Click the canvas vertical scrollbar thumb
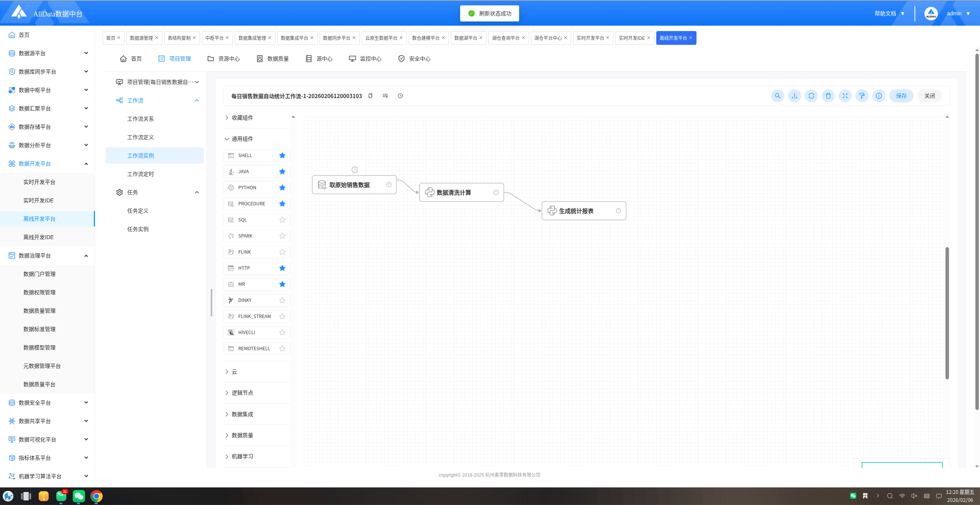The image size is (980, 505). [947, 312]
